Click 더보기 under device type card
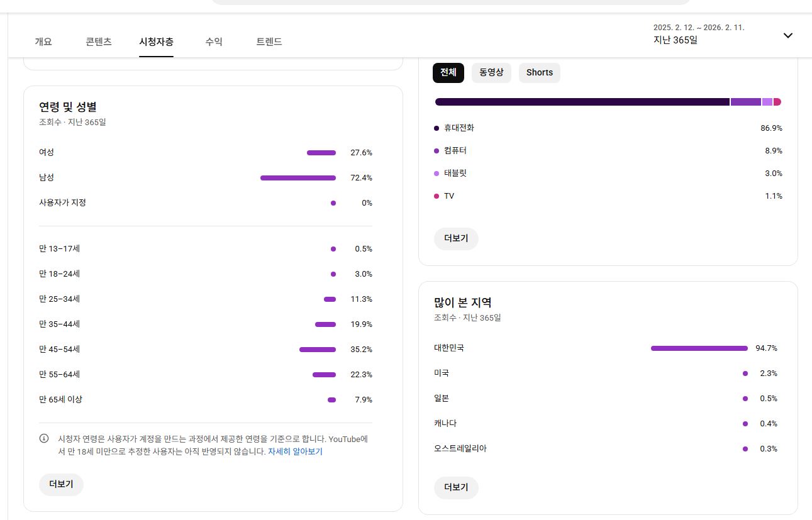The height and width of the screenshot is (520, 812). pyautogui.click(x=456, y=238)
